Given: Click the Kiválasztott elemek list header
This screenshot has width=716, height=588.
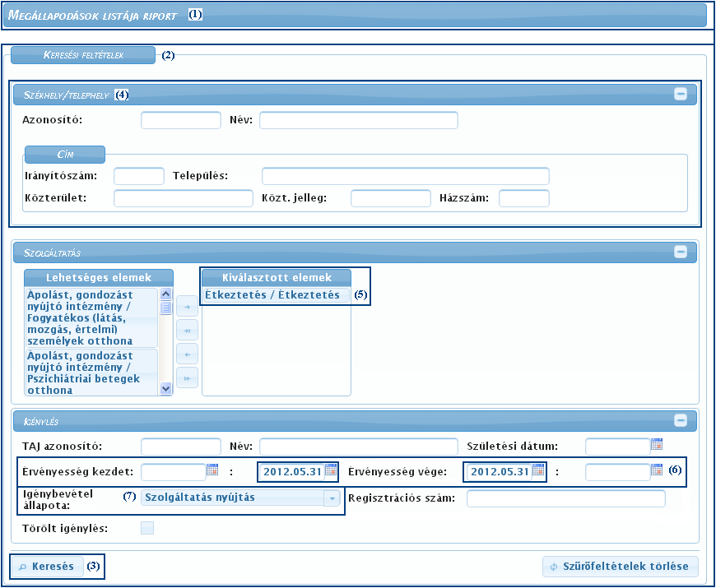Looking at the screenshot, I should (277, 277).
